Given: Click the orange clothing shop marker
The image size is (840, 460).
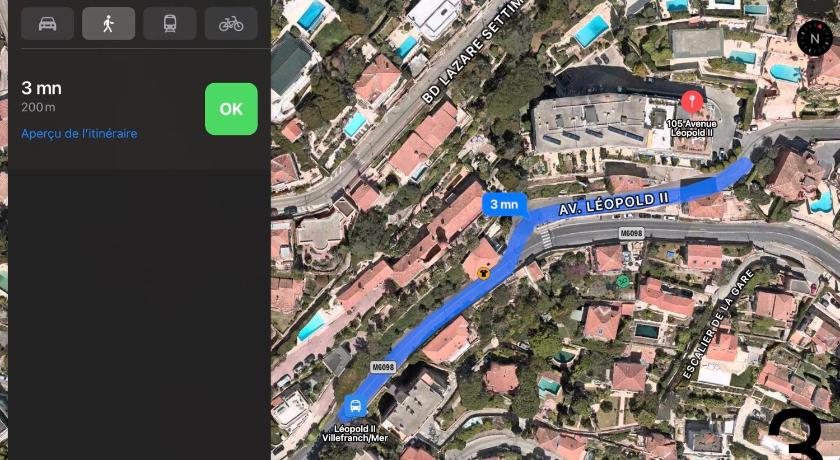Looking at the screenshot, I should (483, 273).
